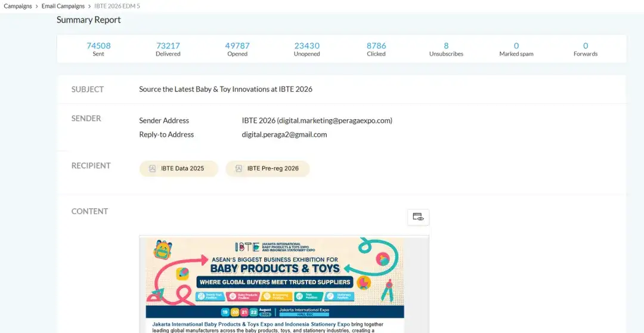Go to Email Campaigns breadcrumb
Screen dimensions: 644x333
(63, 6)
